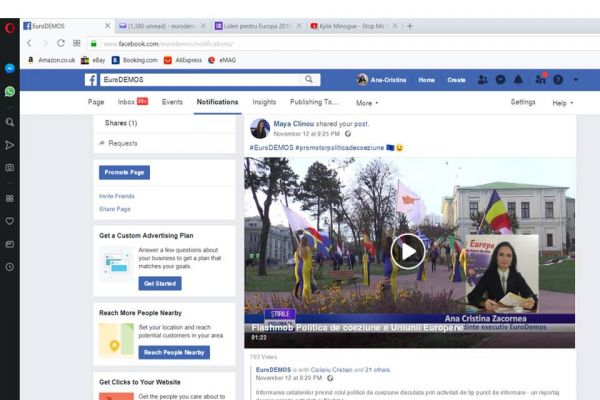This screenshot has width=600, height=400.
Task: Expand the More page menu
Action: (367, 103)
